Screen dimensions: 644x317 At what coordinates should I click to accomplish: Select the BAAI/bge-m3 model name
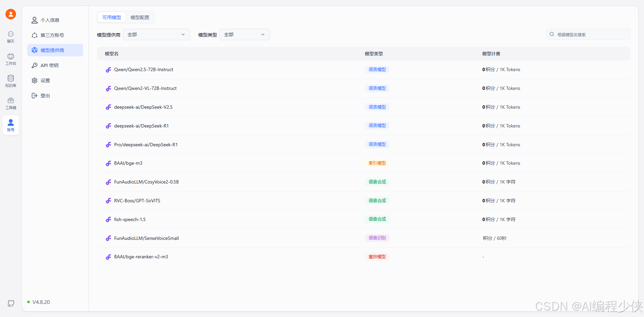(x=128, y=163)
